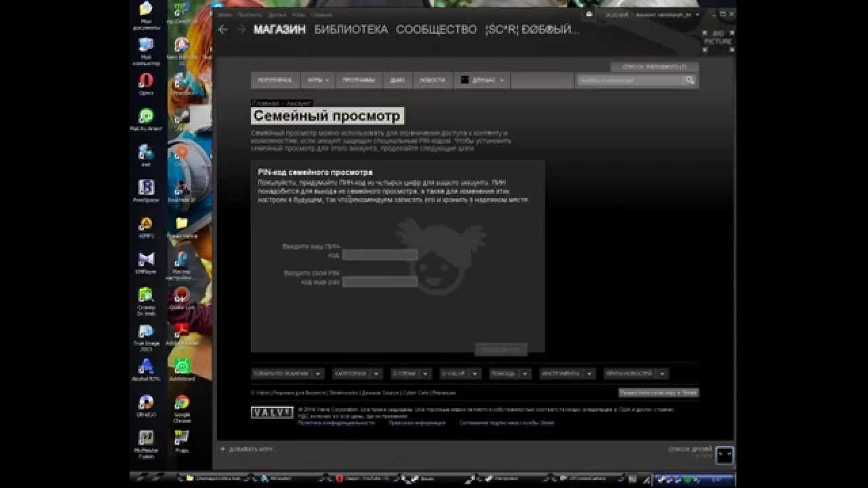Open the account name dropdown in title bar
The height and width of the screenshot is (488, 868).
click(668, 14)
